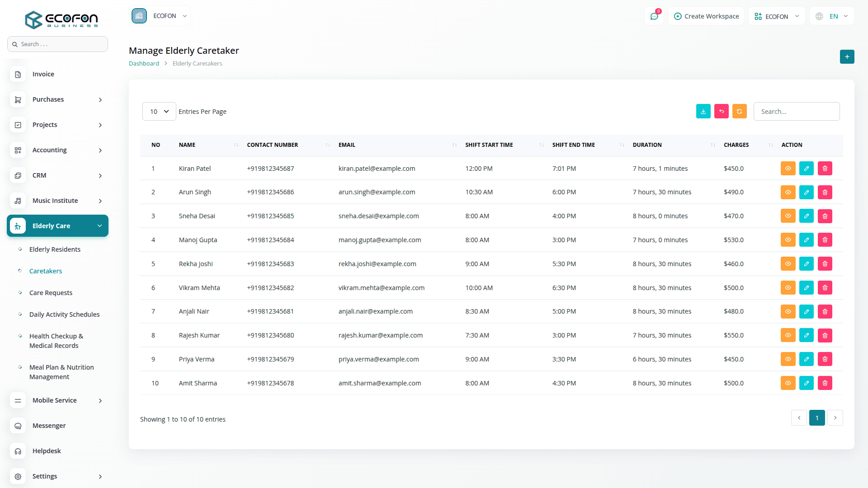Open the entries per page dropdown
This screenshot has width=868, height=488.
tap(159, 112)
